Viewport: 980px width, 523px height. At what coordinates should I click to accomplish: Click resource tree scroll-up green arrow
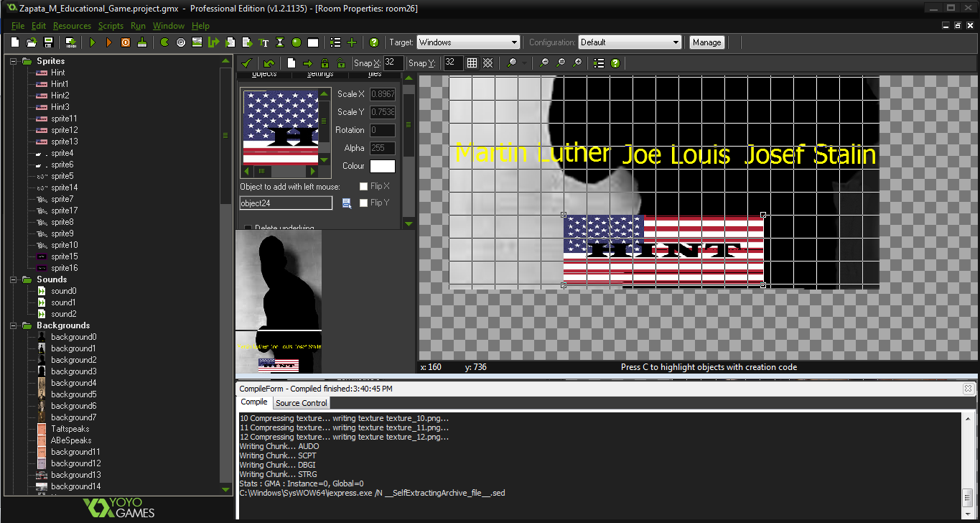pyautogui.click(x=225, y=61)
